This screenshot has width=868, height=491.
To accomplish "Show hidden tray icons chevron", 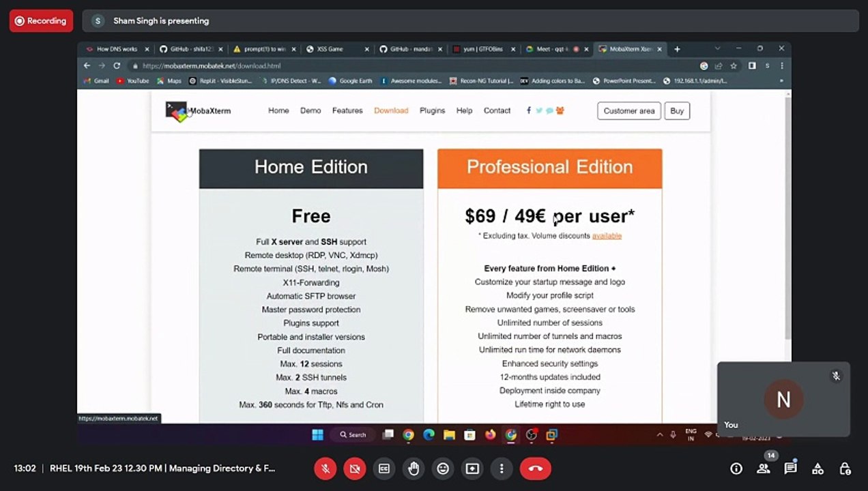I will point(660,434).
